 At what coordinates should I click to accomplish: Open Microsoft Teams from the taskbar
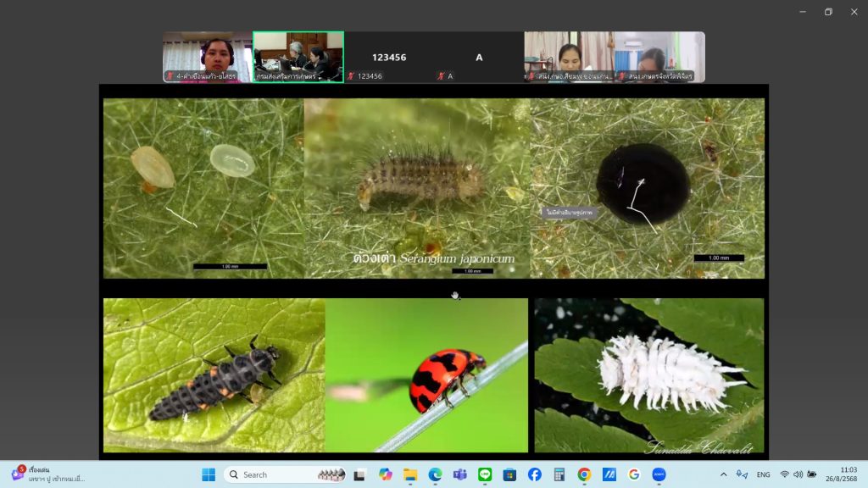tap(459, 474)
